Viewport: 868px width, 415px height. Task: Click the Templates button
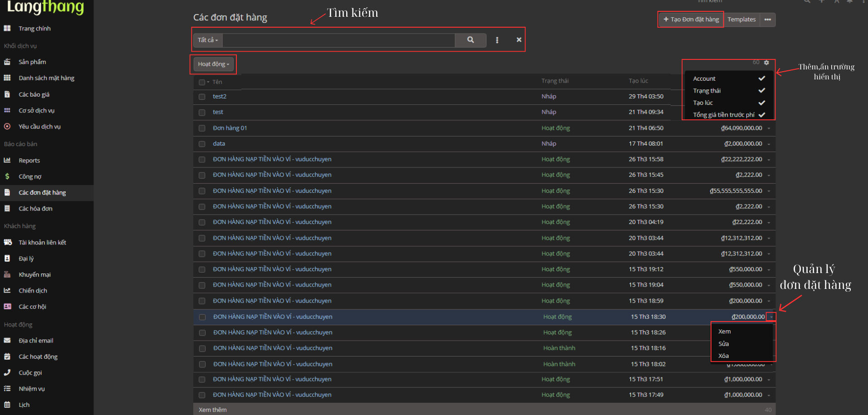point(741,20)
